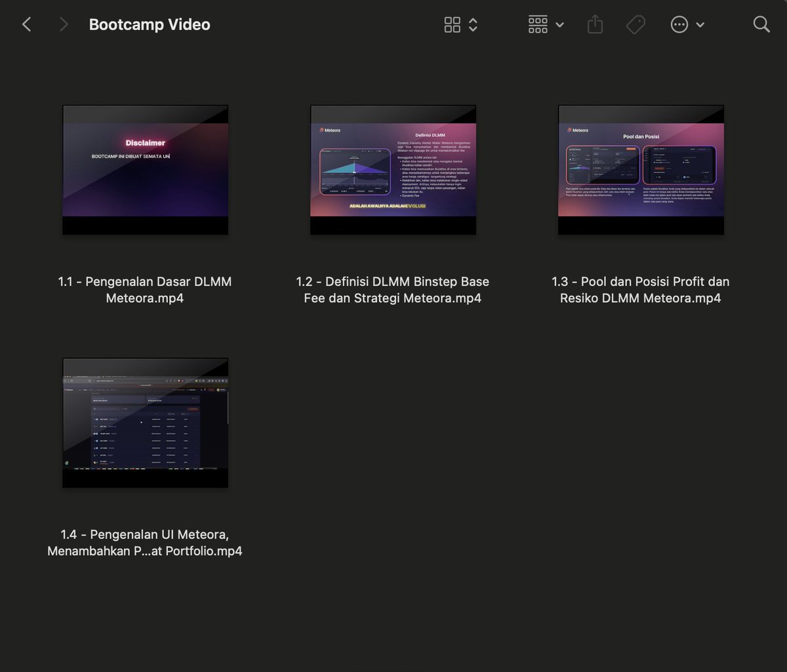787x672 pixels.
Task: Expand the grouping dropdown chevron
Action: pos(559,25)
